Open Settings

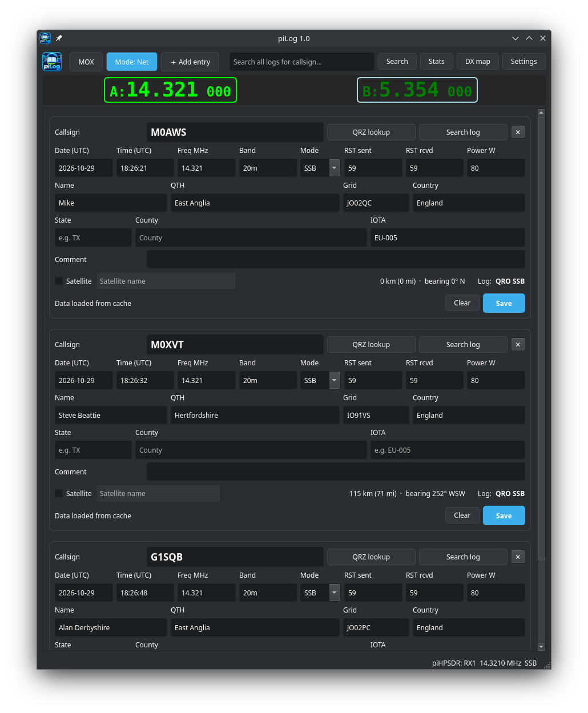[x=524, y=62]
